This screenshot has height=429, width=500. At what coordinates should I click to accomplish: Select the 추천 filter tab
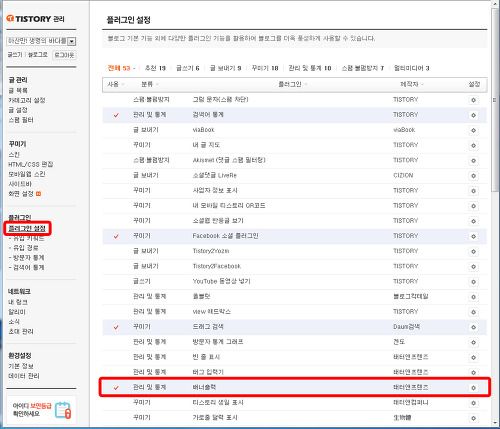[x=155, y=68]
